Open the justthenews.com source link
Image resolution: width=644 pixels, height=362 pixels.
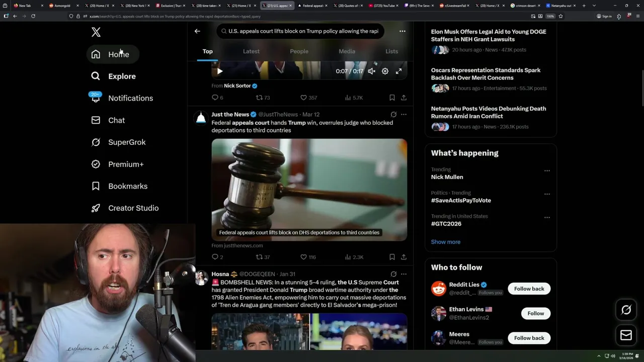237,246
